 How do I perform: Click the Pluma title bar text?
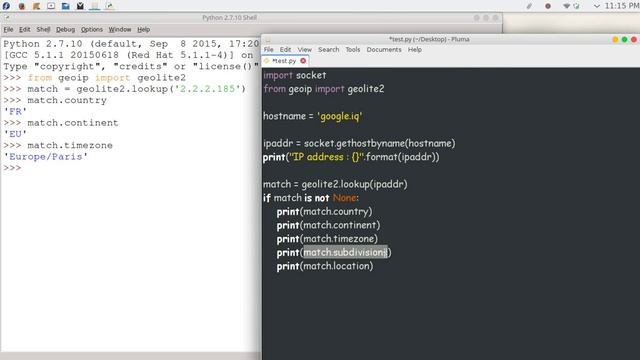429,39
